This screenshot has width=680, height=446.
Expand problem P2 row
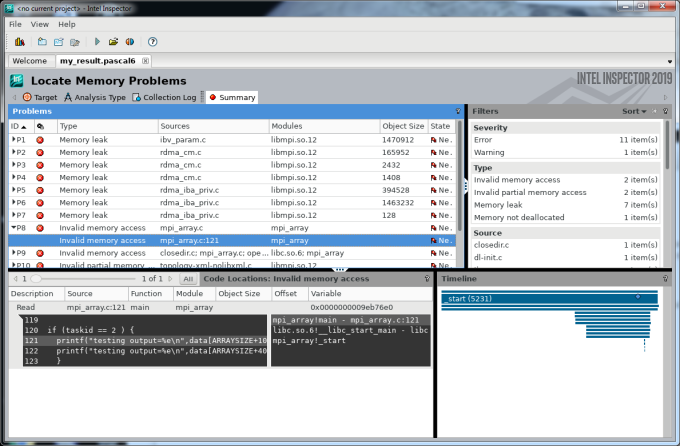coord(13,152)
